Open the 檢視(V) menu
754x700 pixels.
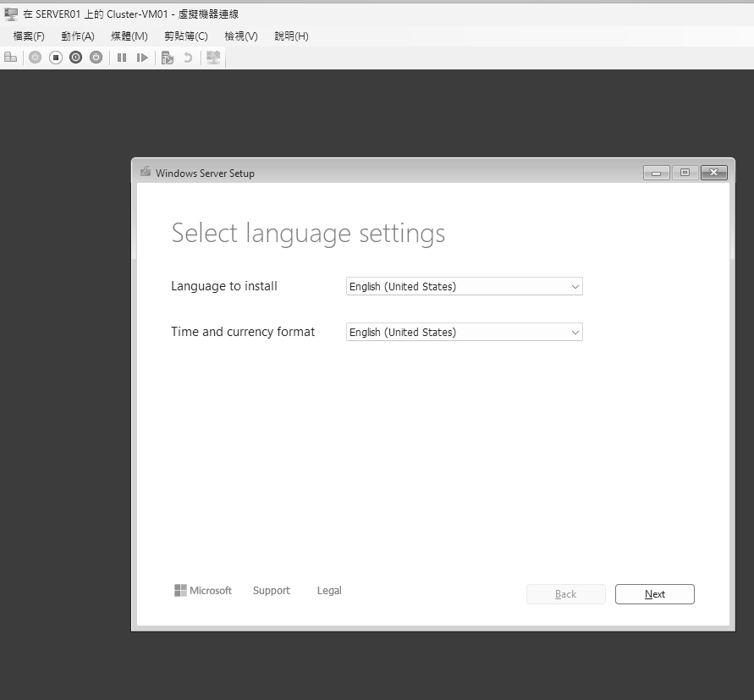(241, 36)
